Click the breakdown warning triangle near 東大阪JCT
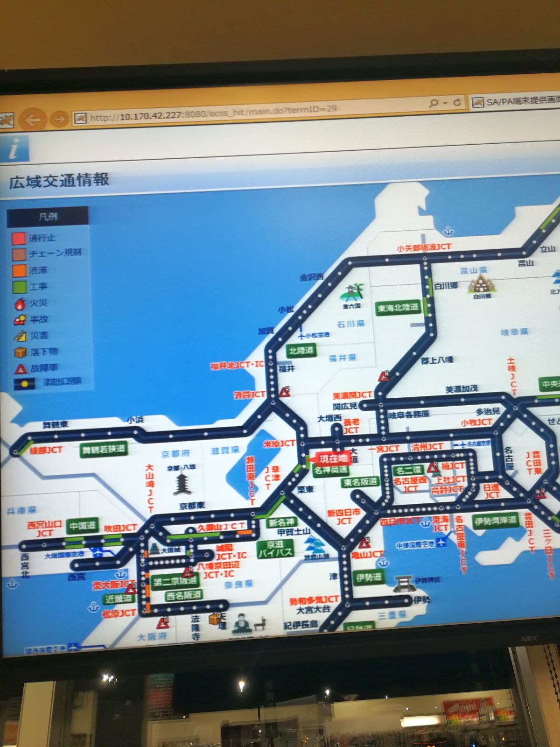 (131, 589)
